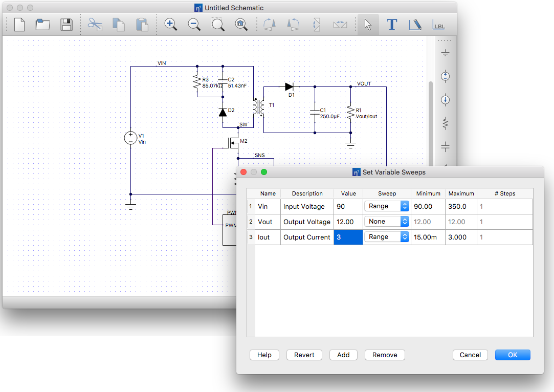Paste from clipboard icon

[x=142, y=25]
